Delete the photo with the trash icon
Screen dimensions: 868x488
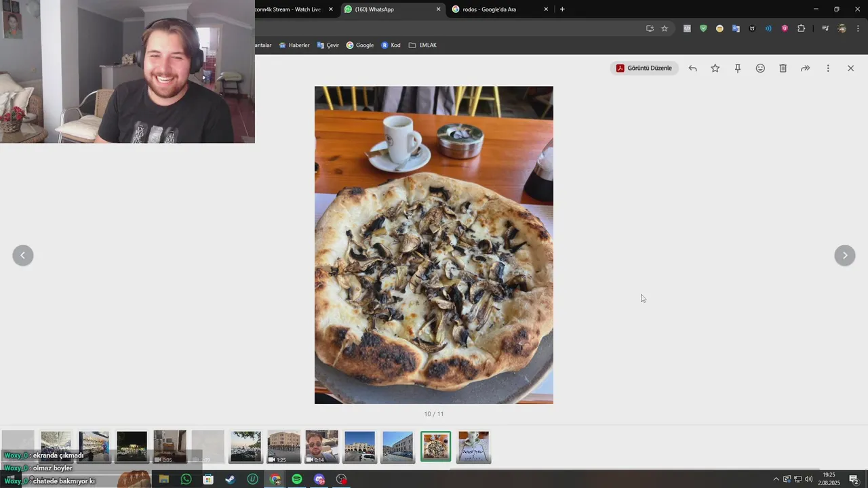point(783,68)
